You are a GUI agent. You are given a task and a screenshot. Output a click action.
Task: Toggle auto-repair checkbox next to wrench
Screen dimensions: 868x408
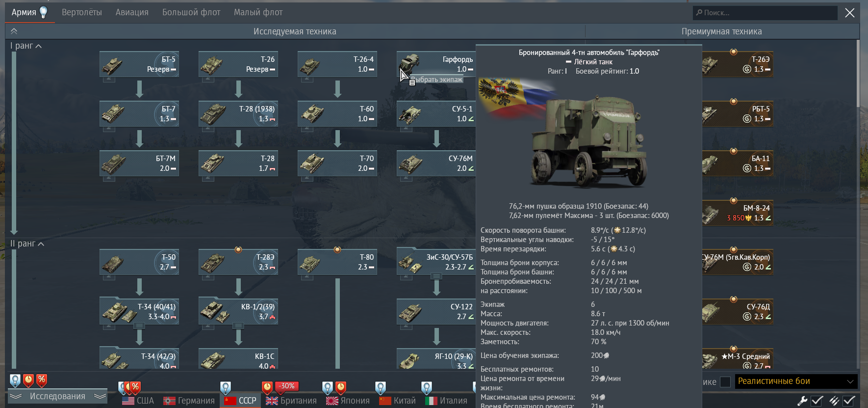(817, 401)
